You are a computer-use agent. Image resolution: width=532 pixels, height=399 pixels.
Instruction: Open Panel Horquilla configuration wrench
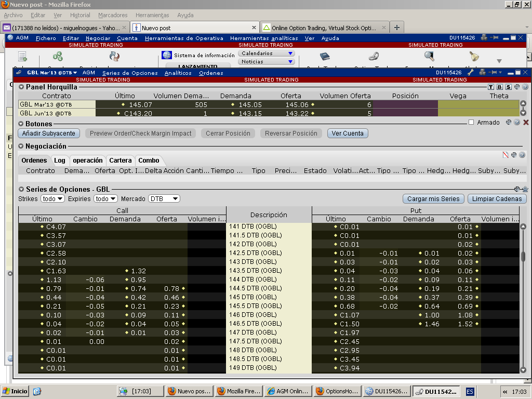click(x=517, y=87)
